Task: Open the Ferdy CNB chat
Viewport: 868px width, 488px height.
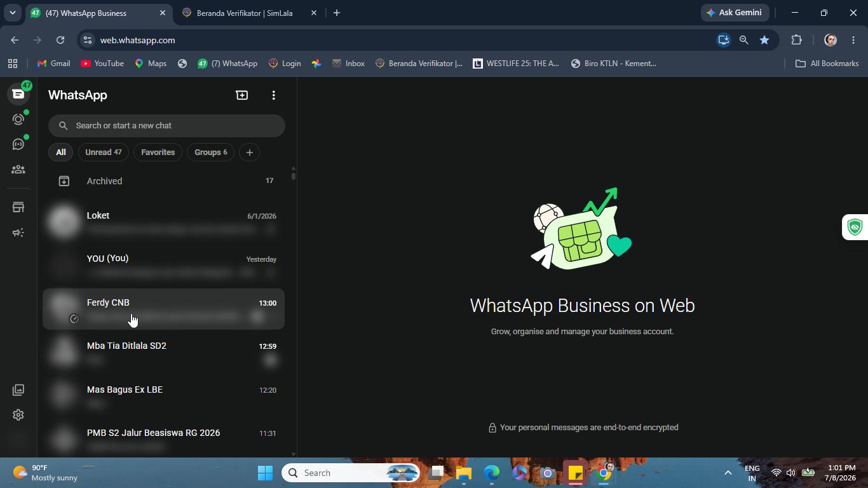Action: tap(164, 309)
